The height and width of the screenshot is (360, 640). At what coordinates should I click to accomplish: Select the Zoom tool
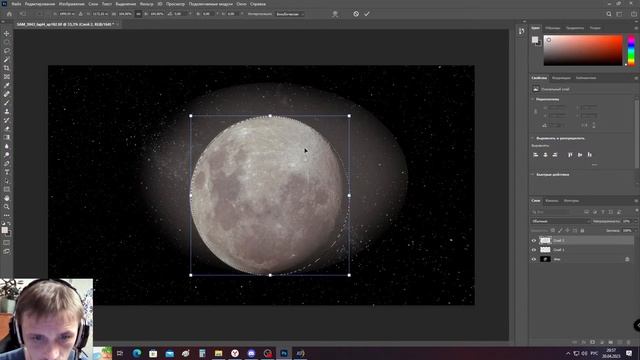click(7, 207)
